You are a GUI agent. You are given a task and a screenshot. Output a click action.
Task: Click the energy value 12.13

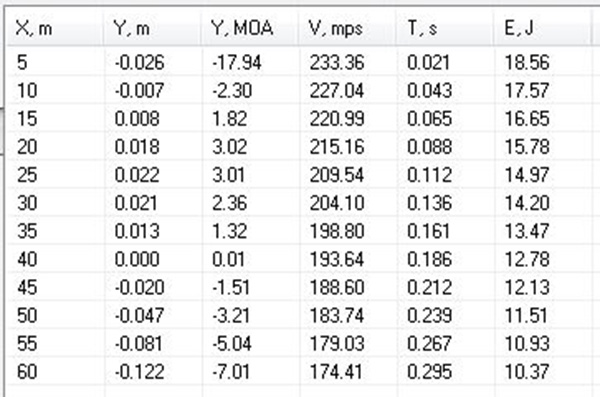tap(527, 287)
